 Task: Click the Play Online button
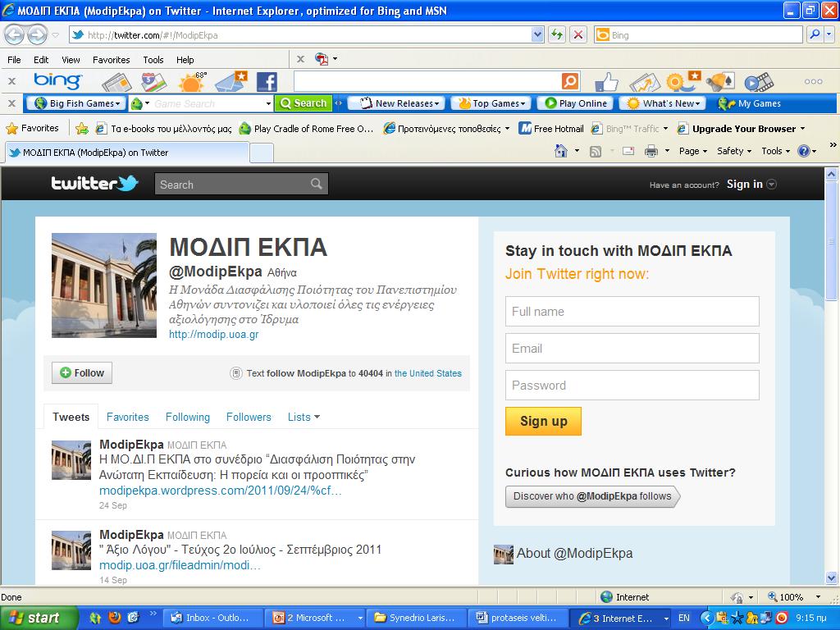pos(575,103)
